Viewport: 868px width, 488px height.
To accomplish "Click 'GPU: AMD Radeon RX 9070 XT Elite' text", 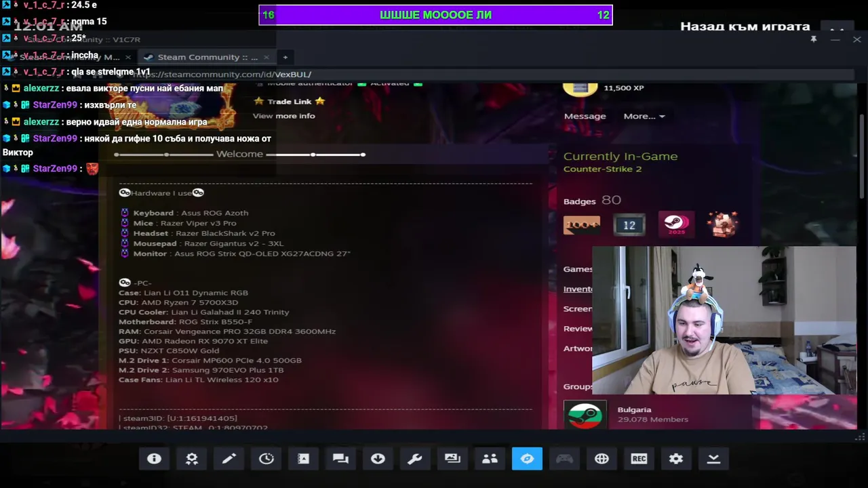I will [193, 341].
